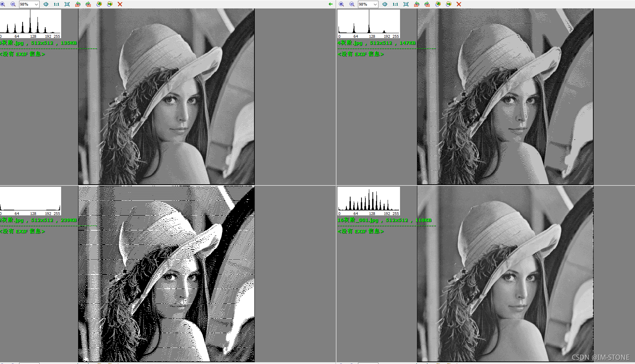Screen dimensions: 635x364
Task: Select file info text ending in 239KB
Action: pos(38,220)
